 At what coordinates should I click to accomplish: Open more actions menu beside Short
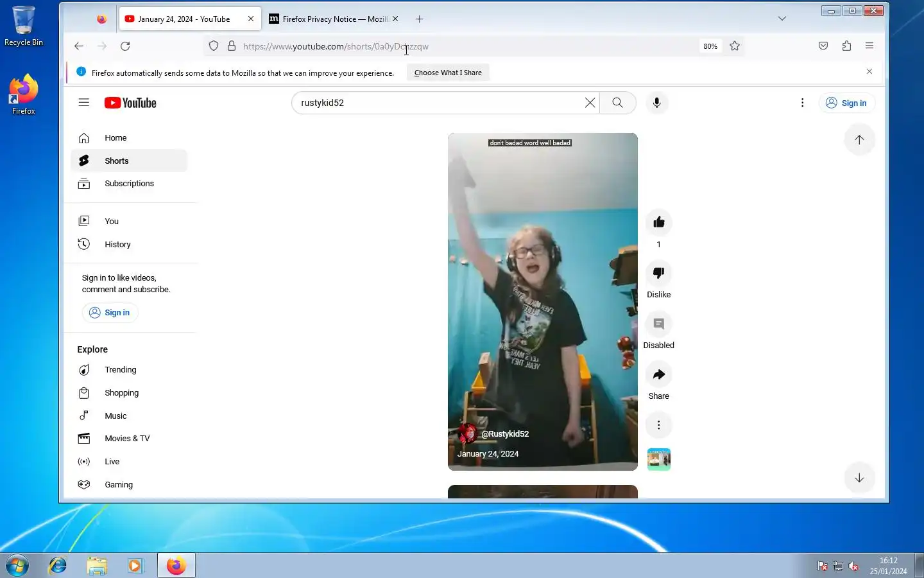tap(658, 425)
